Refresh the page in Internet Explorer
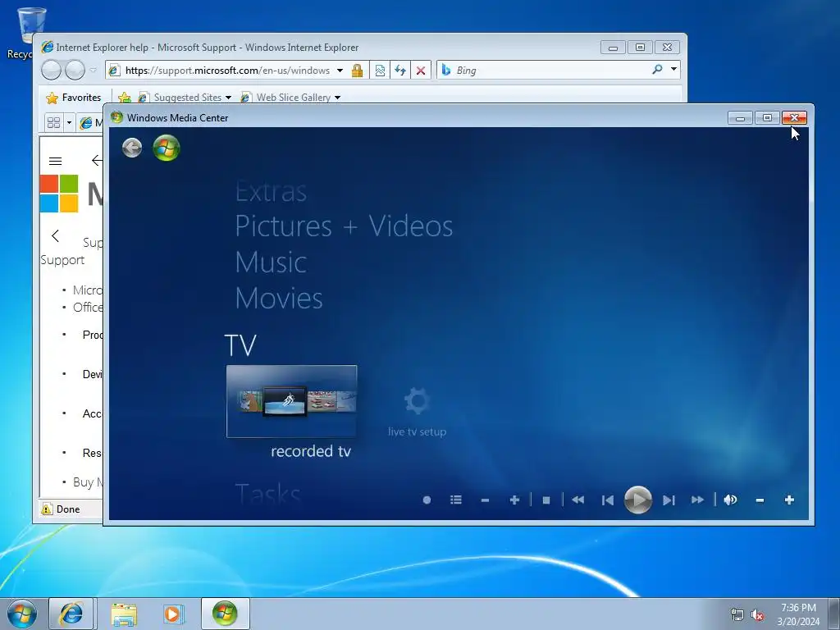The image size is (840, 630). [400, 71]
